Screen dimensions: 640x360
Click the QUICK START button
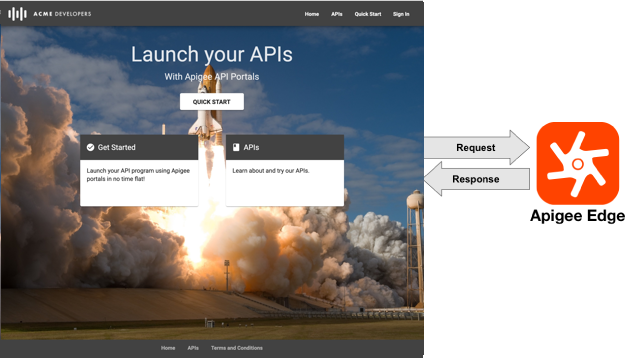click(212, 102)
